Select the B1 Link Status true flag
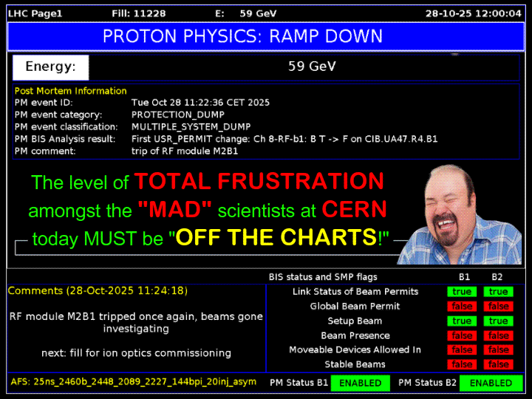 click(x=462, y=292)
